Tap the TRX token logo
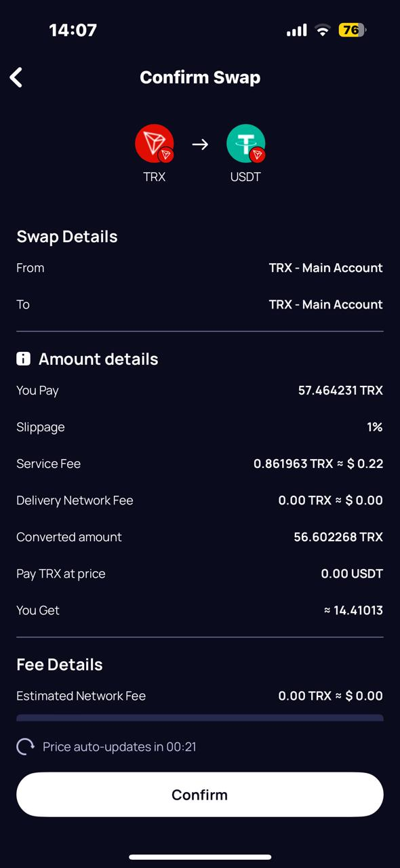400x868 pixels. [155, 144]
